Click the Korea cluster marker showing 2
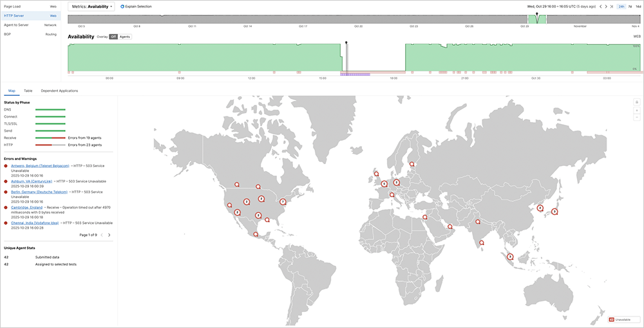644x328 pixels. [x=540, y=208]
